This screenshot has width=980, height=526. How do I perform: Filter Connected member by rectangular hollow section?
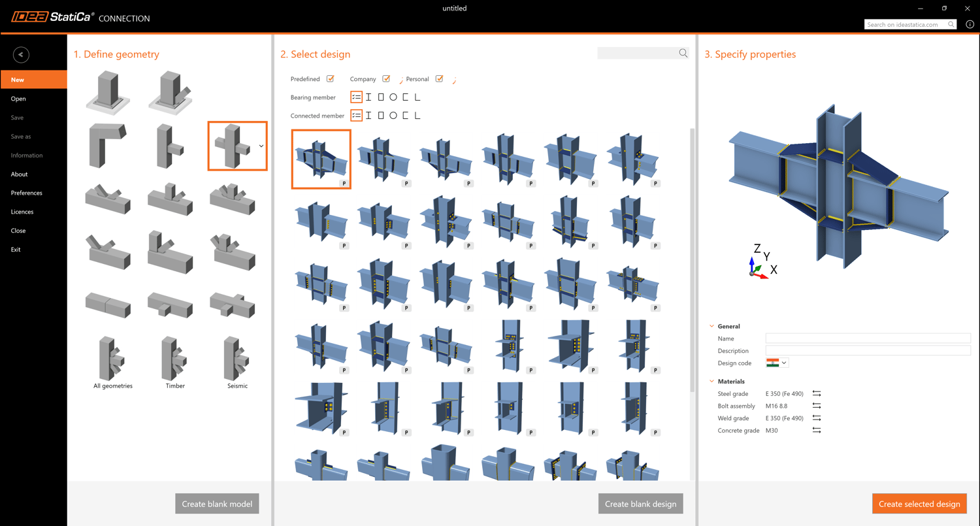pos(381,116)
